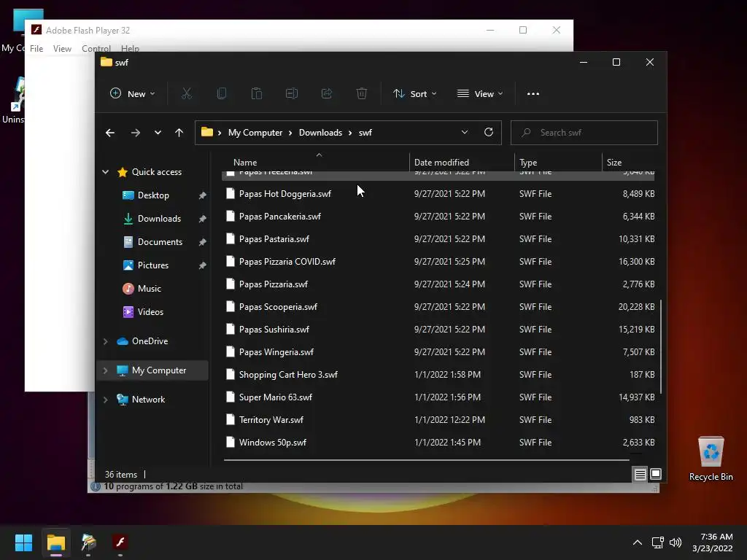The image size is (747, 560).
Task: Open recent locations dropdown arrow
Action: tap(158, 133)
